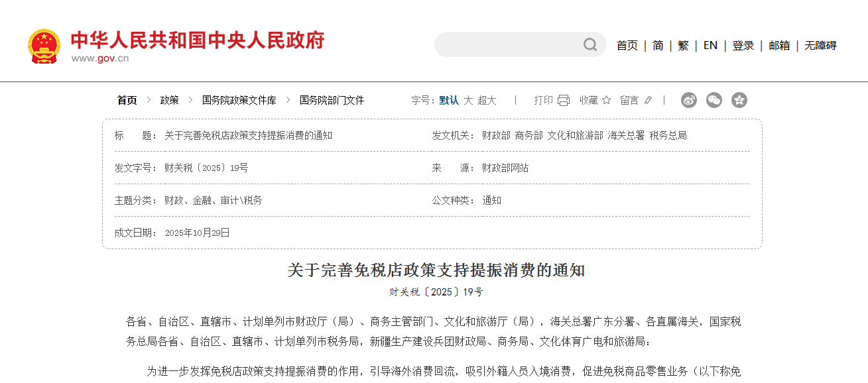Enable 超大 font size
This screenshot has width=868, height=383.
(486, 100)
